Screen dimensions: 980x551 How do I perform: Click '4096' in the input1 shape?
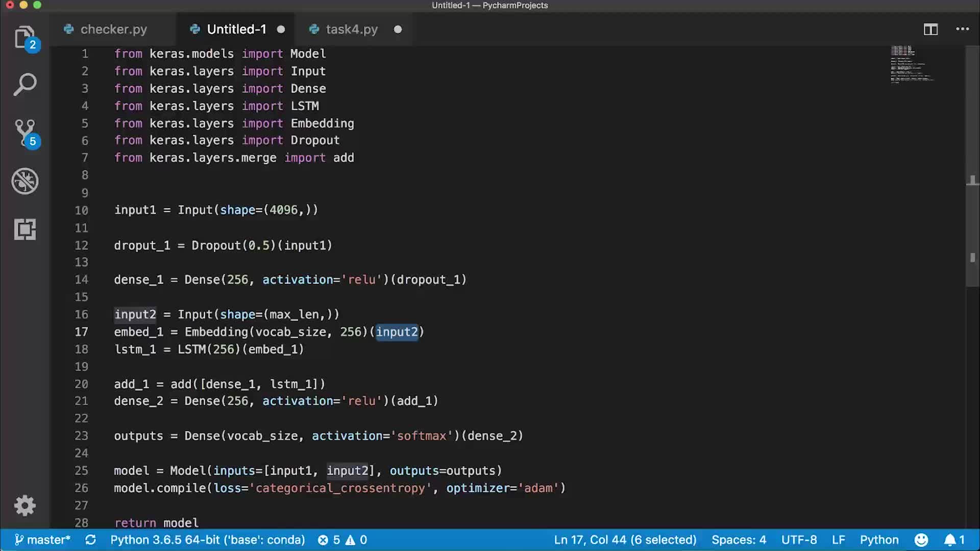click(283, 210)
